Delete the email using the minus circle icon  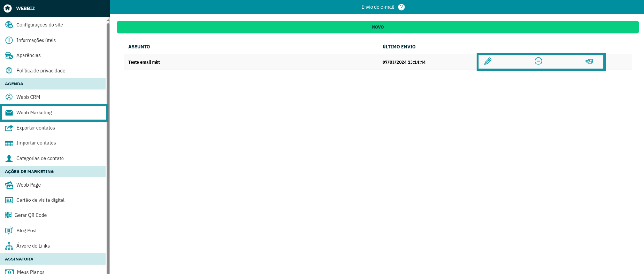coord(538,61)
